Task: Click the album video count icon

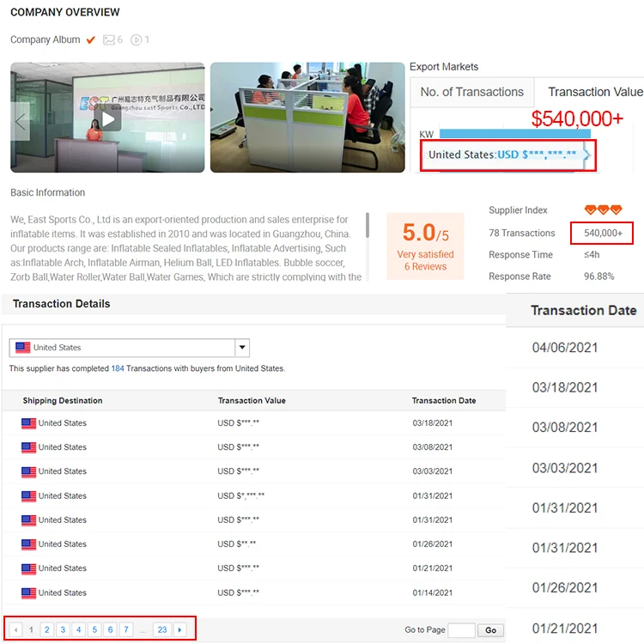Action: pyautogui.click(x=137, y=39)
